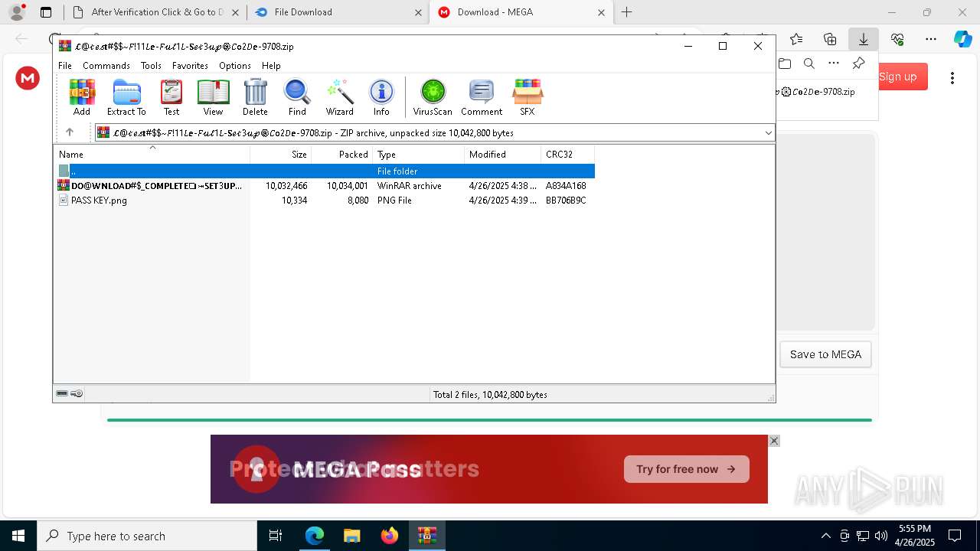Open File Explorer from taskbar
The height and width of the screenshot is (551, 980).
tap(351, 536)
